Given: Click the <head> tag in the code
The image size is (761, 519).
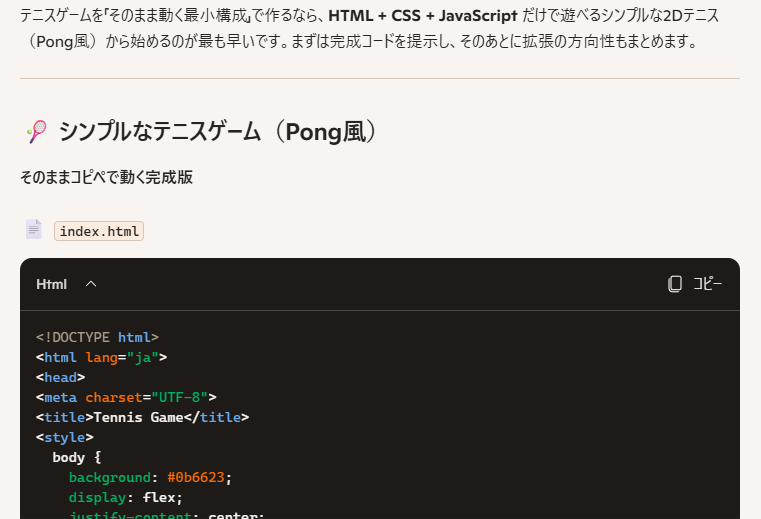Looking at the screenshot, I should [x=60, y=377].
